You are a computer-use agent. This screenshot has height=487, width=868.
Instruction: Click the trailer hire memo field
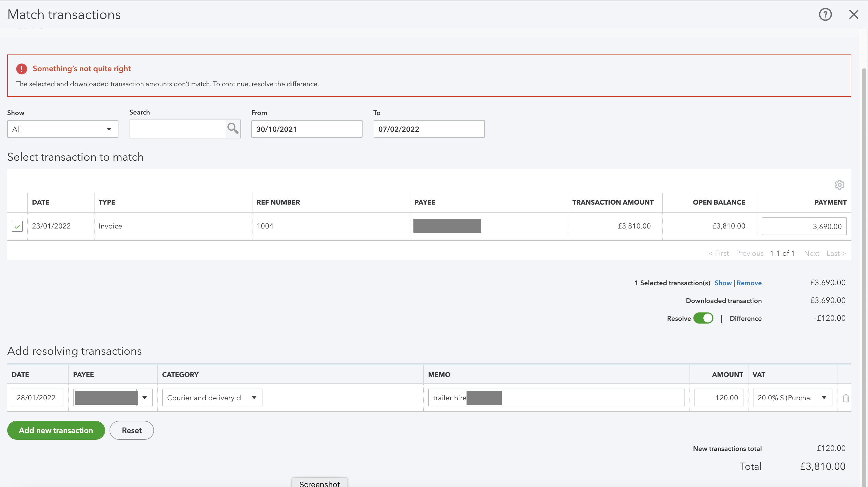[x=556, y=397]
